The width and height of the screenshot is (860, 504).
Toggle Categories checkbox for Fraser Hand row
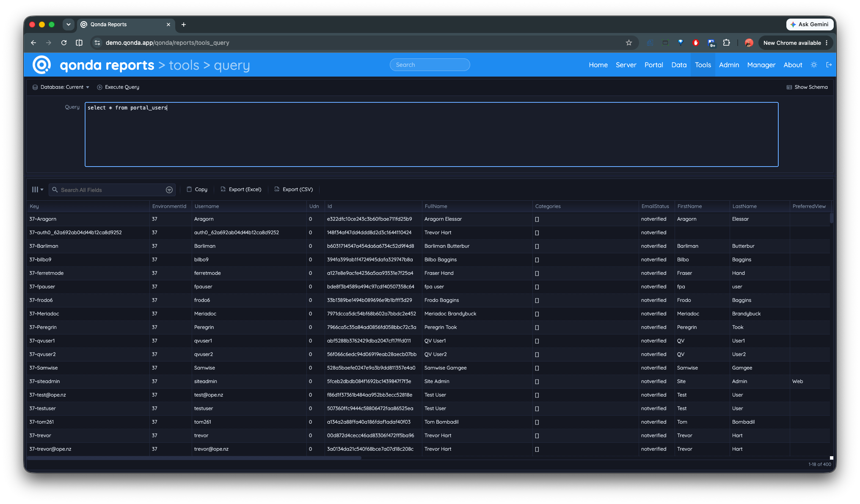point(537,274)
